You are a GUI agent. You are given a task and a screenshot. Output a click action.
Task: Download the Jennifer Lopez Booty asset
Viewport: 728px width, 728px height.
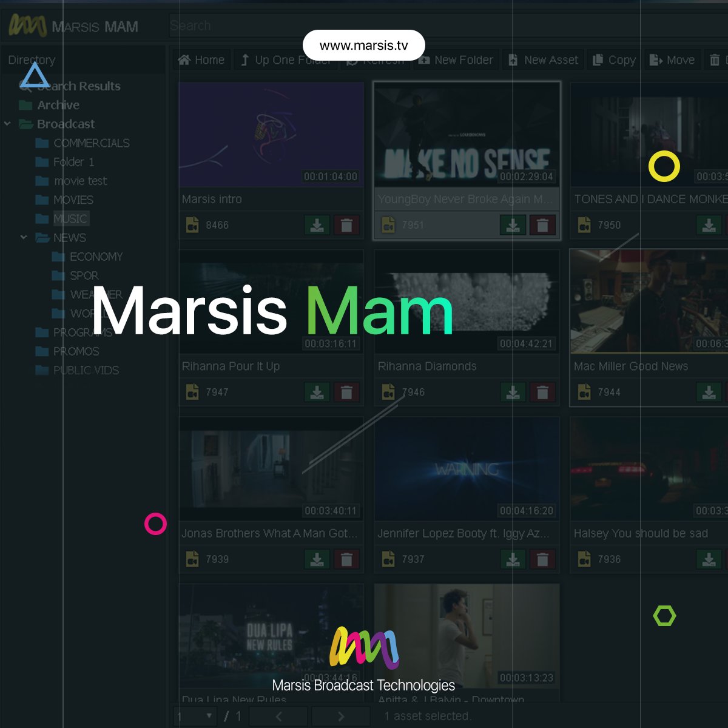513,559
